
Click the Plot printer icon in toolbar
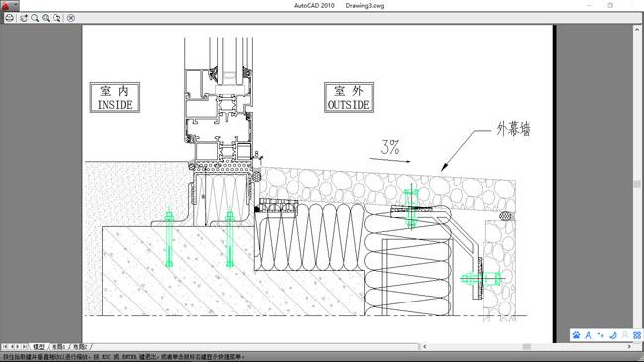(x=10, y=18)
